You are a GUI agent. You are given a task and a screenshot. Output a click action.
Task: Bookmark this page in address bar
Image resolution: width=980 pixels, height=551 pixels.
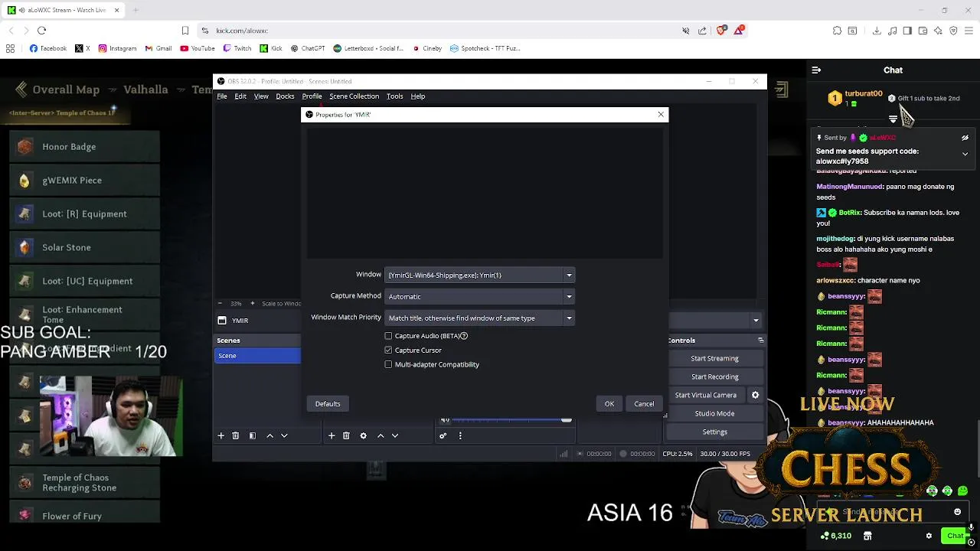coord(185,31)
